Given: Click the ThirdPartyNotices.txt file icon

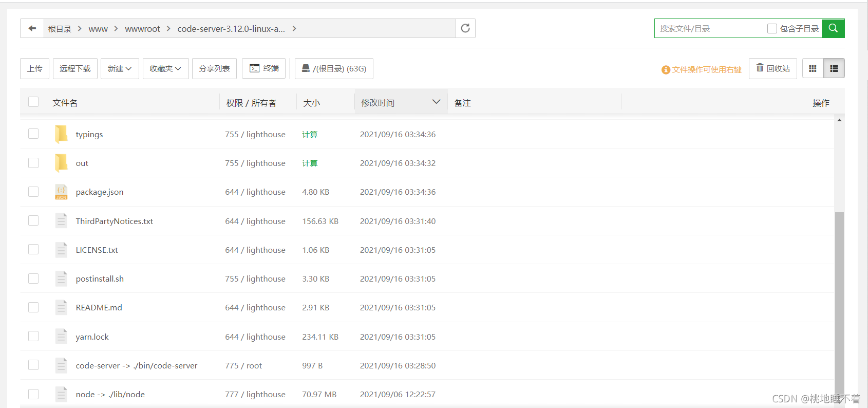Looking at the screenshot, I should coord(61,221).
